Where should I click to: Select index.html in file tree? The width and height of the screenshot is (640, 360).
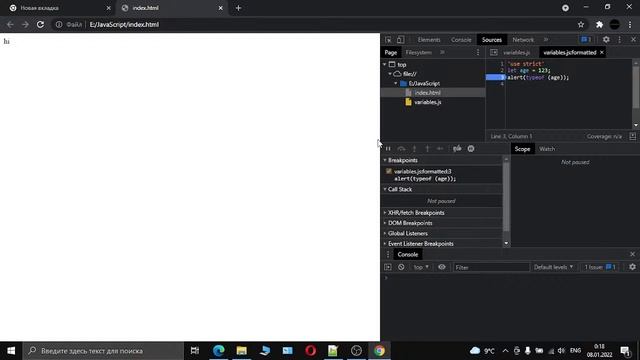tap(427, 93)
